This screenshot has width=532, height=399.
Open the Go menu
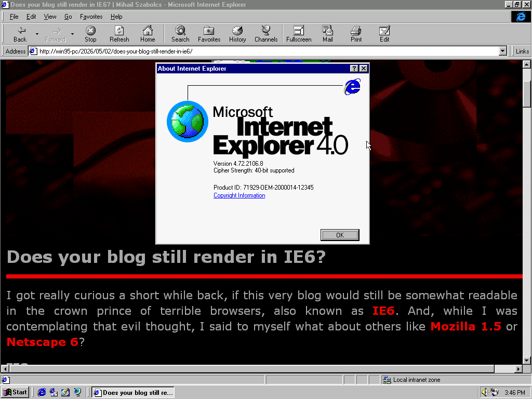click(x=68, y=17)
